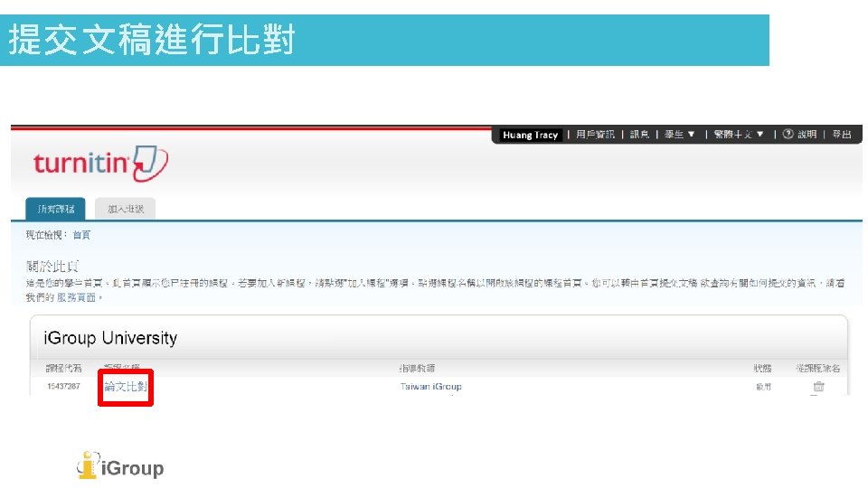Open the 用戶資訊 menu item

tap(595, 135)
